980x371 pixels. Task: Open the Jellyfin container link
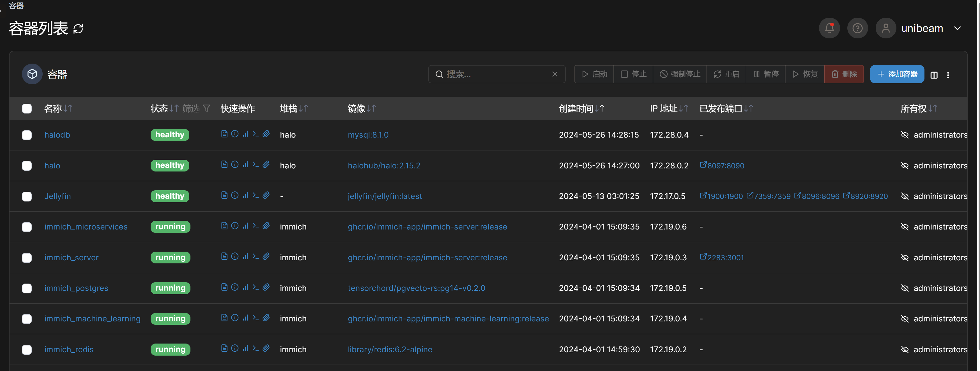[57, 196]
